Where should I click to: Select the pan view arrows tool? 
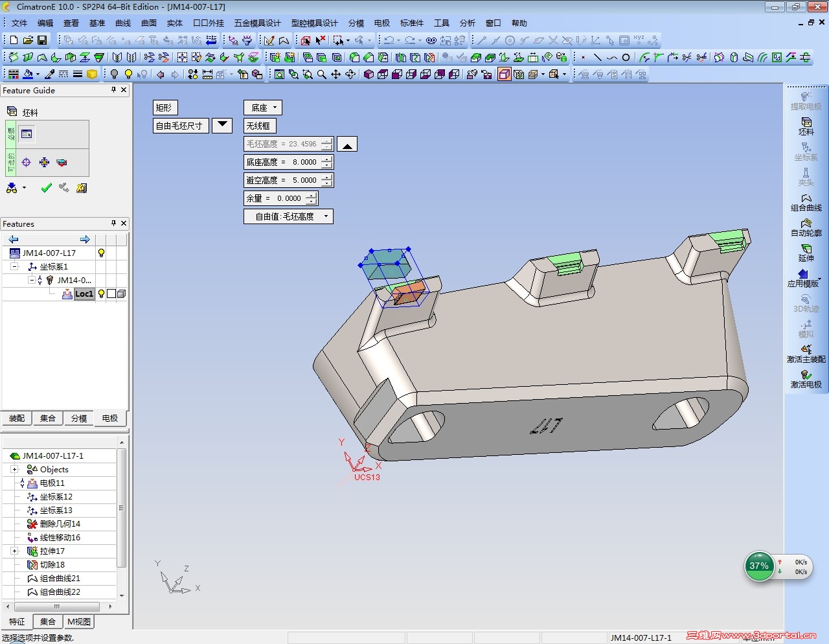(x=336, y=75)
